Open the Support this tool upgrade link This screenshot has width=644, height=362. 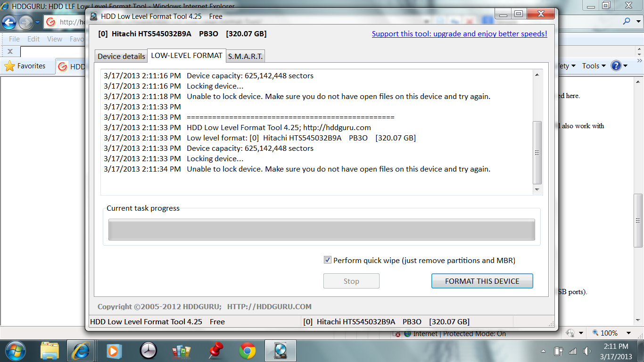(x=459, y=34)
